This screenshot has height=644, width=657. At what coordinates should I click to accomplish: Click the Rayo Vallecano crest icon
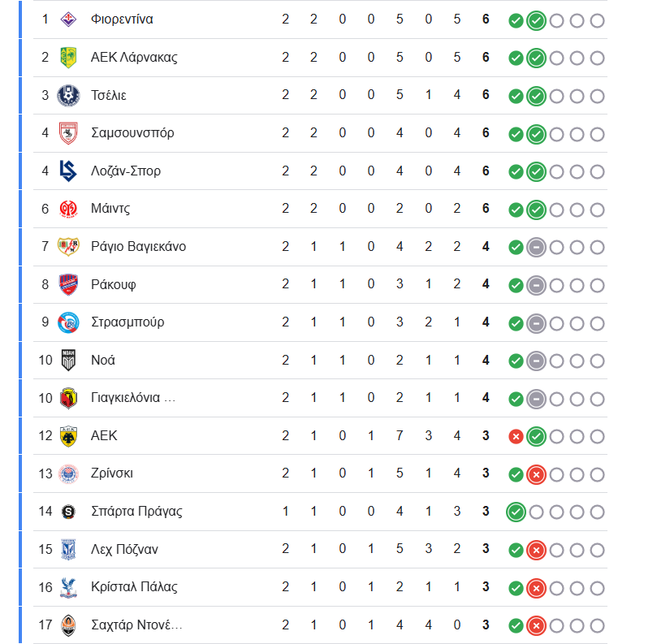(68, 247)
